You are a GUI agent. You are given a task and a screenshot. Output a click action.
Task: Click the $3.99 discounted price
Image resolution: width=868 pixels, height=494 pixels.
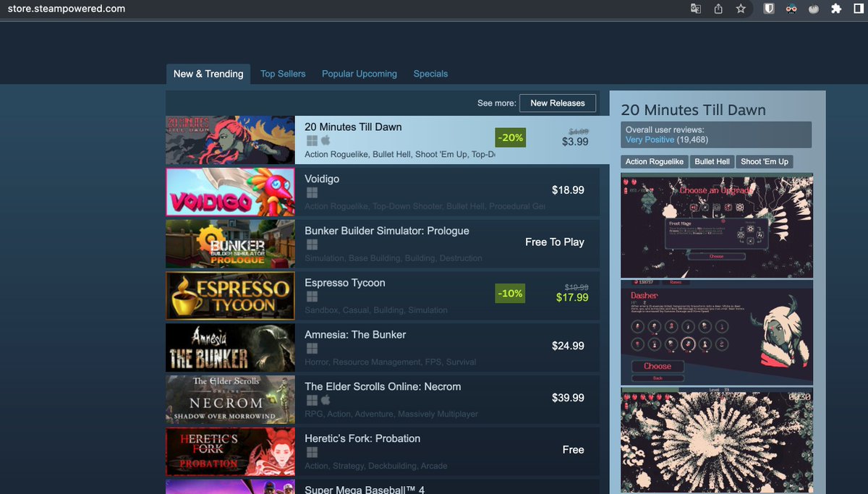point(575,142)
